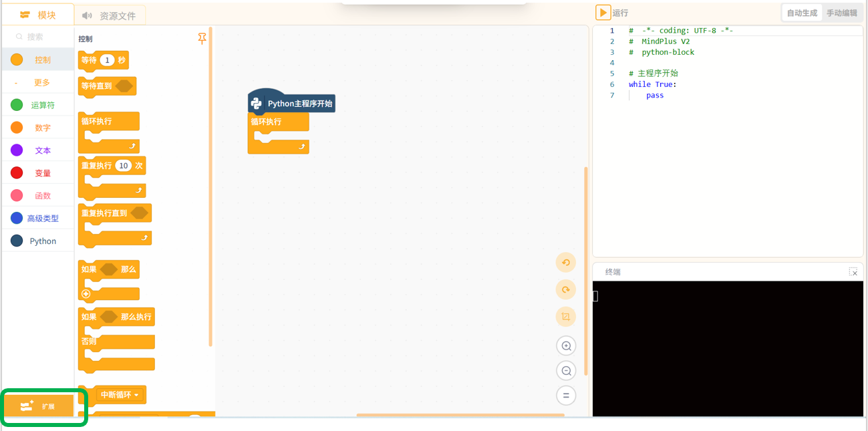868x431 pixels.
Task: Switch to 手动编辑 code mode
Action: 841,13
